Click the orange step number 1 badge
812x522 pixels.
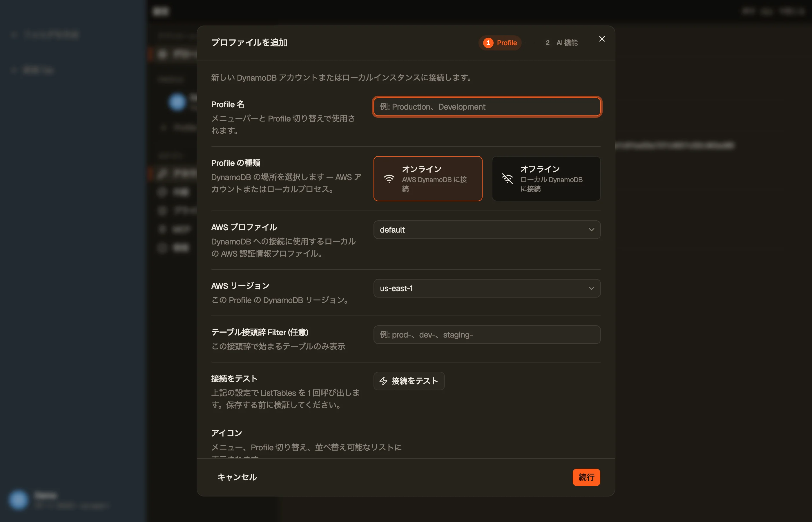[488, 43]
